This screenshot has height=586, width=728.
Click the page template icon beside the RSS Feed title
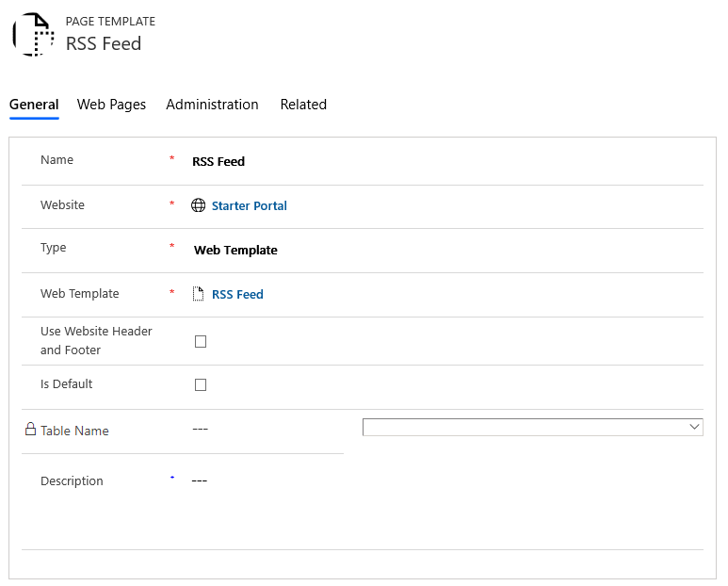pos(33,34)
